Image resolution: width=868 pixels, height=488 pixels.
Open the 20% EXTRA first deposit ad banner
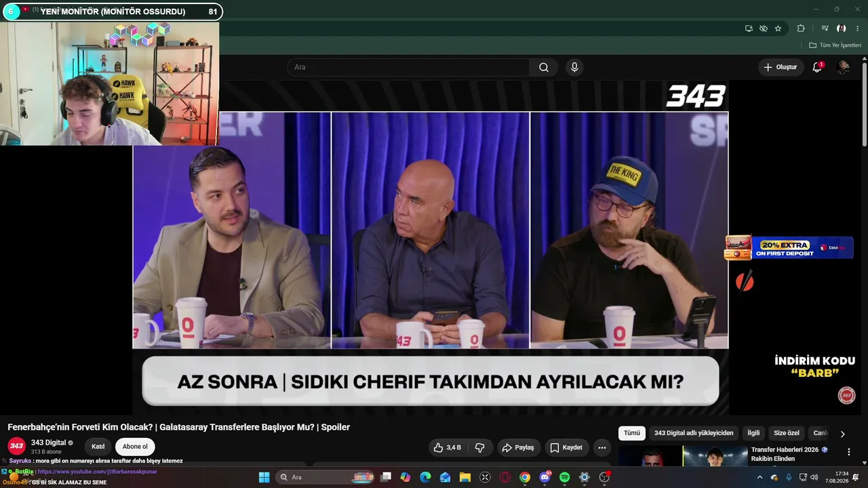[x=789, y=247]
